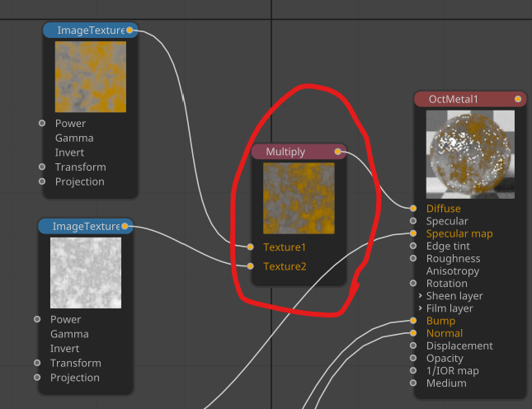The height and width of the screenshot is (409, 532).
Task: Click the Multiply node texture preview
Action: point(299,199)
